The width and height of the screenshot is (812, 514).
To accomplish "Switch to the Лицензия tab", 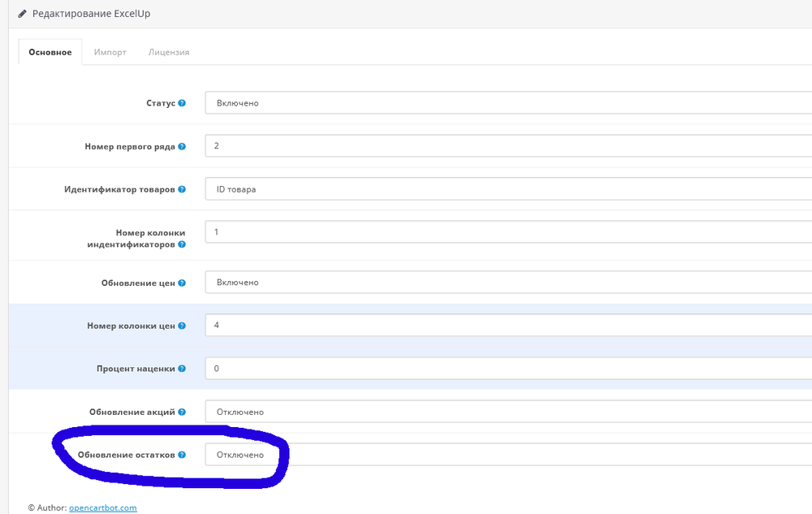I will click(169, 52).
